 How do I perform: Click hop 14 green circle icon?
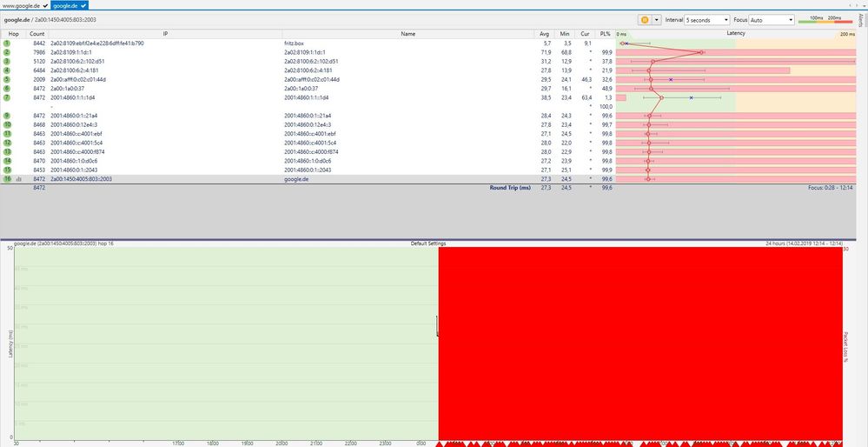coord(7,161)
